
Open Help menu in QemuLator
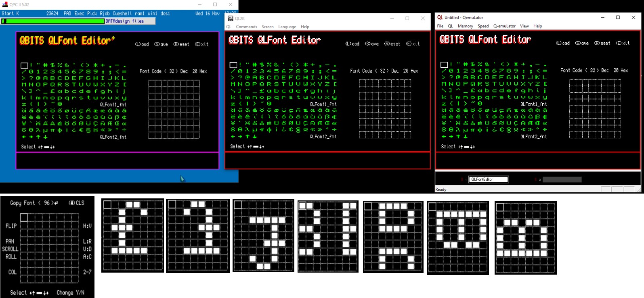tap(537, 26)
